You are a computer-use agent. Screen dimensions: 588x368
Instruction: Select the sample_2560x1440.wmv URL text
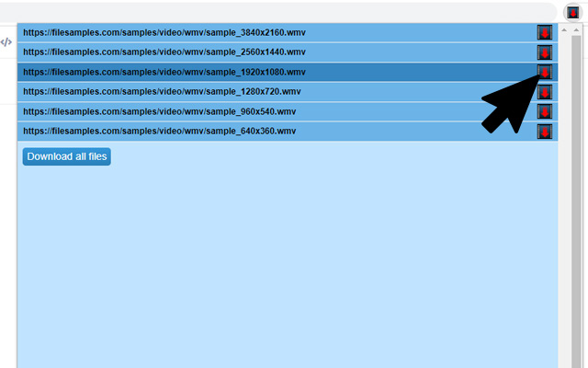pos(164,52)
